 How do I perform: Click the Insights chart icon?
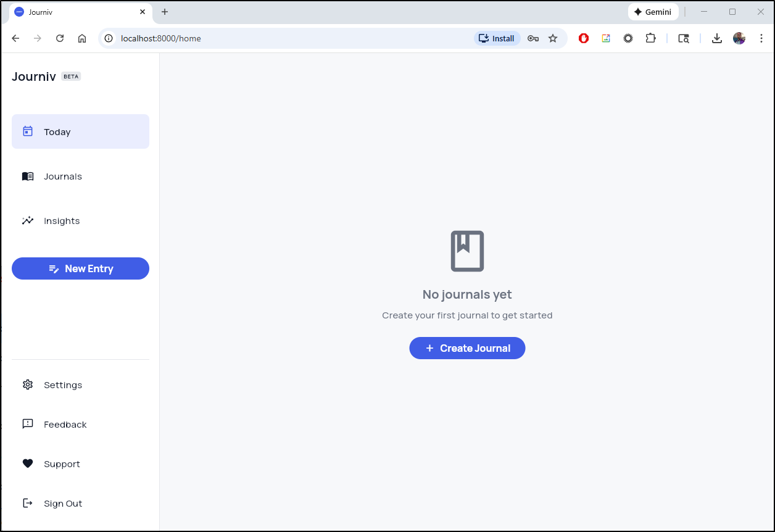[x=28, y=221]
